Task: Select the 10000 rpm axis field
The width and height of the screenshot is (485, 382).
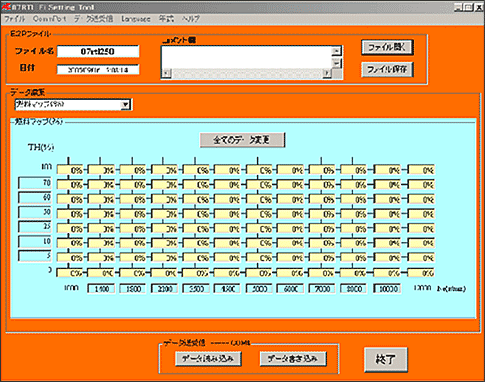Action: (x=387, y=289)
